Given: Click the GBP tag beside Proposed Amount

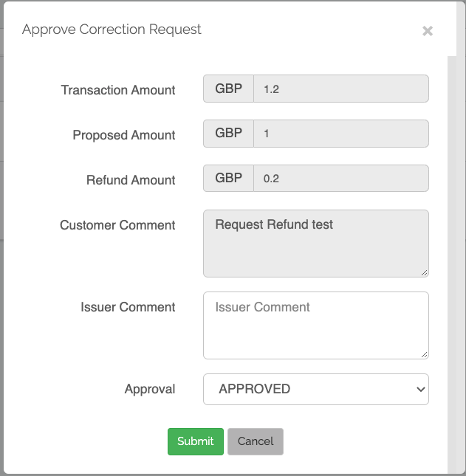Looking at the screenshot, I should point(228,134).
